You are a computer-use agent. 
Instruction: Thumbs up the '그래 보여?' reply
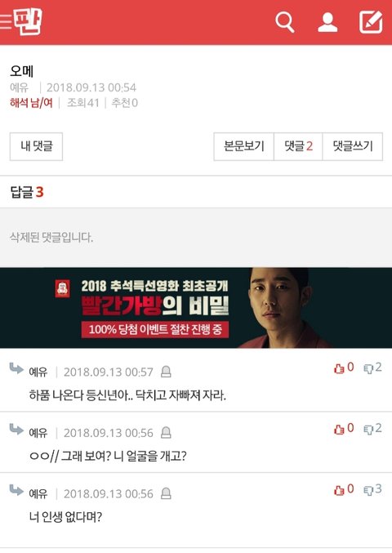(344, 428)
